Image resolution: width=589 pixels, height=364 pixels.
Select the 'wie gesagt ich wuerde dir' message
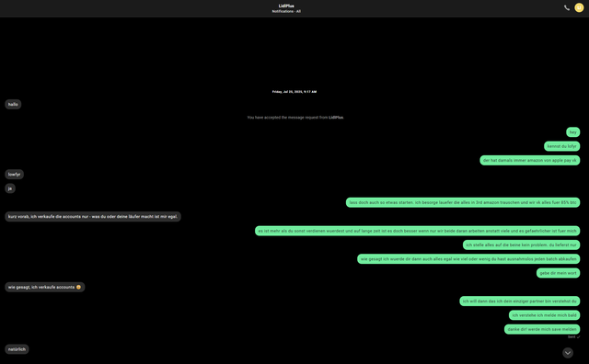point(468,259)
